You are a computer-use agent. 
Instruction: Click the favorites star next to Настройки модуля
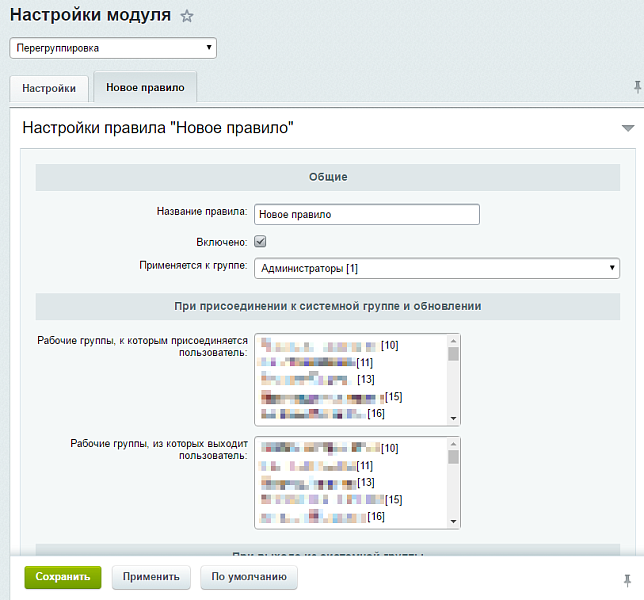point(187,17)
